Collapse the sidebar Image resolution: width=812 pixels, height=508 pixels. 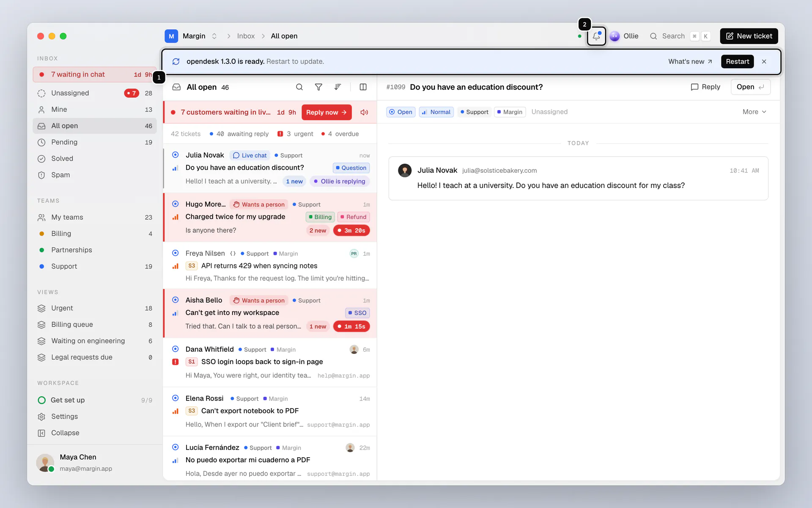[x=95, y=433]
